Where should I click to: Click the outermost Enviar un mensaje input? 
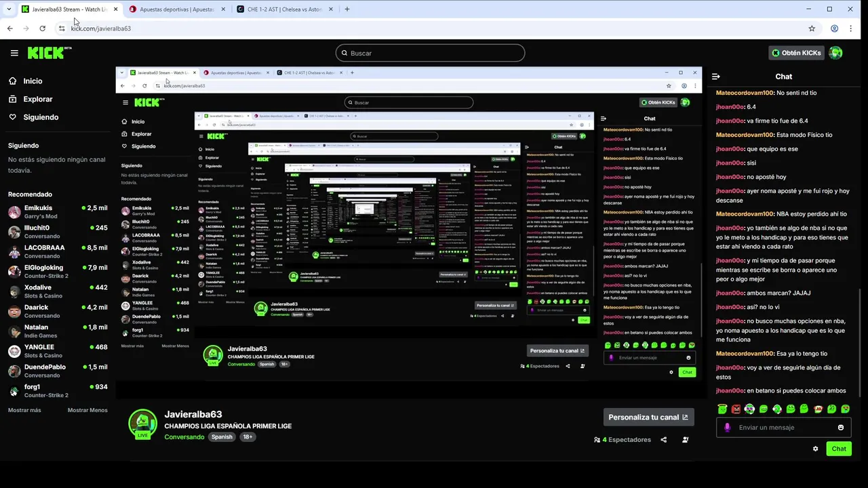pyautogui.click(x=783, y=428)
